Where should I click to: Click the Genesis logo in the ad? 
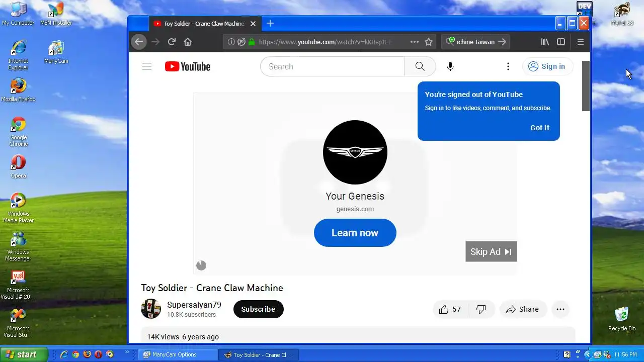[x=355, y=152]
